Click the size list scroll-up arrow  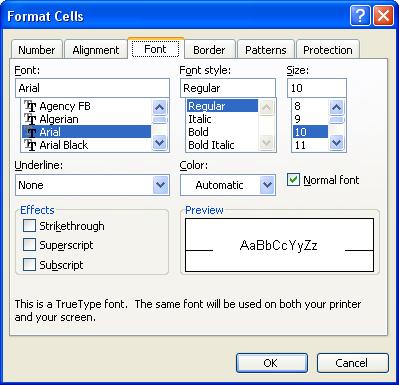pyautogui.click(x=336, y=107)
